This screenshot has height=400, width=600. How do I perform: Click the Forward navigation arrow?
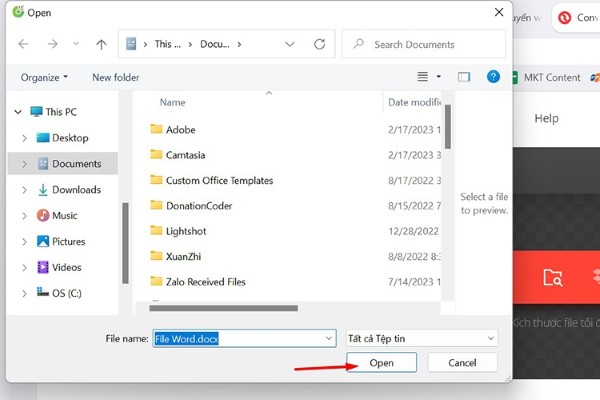(52, 44)
